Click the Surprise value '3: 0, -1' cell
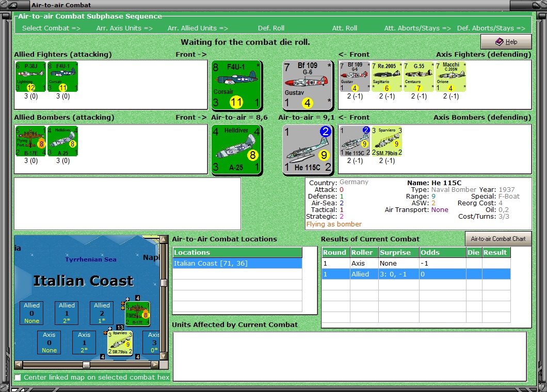This screenshot has height=392, width=547. point(399,274)
